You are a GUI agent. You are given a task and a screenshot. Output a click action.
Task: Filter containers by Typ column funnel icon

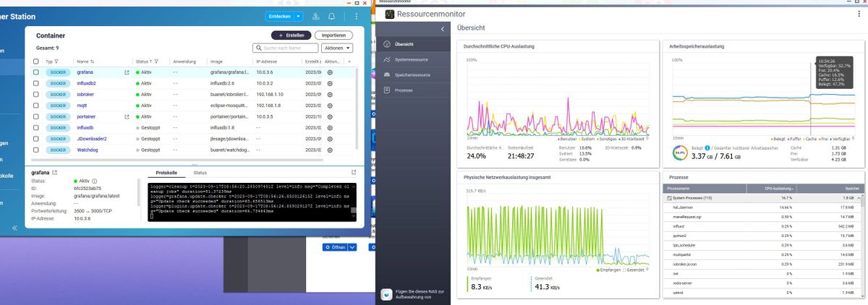[57, 61]
